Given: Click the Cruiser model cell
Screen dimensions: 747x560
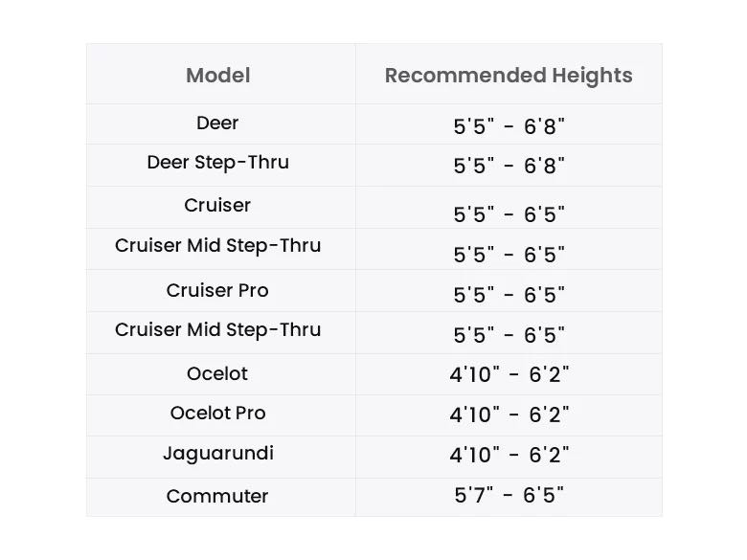Looking at the screenshot, I should 217,206.
